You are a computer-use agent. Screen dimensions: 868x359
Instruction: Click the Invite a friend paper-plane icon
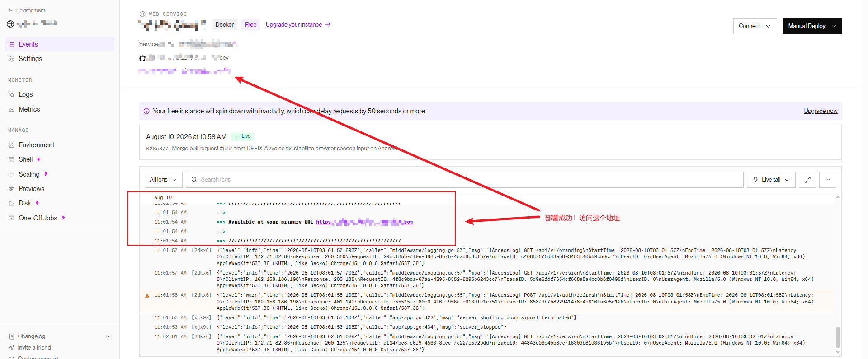[11, 348]
